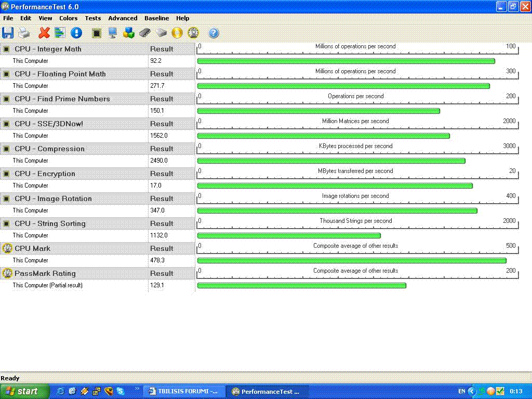Click the CPU Mark result value 478.3
Viewport: 532px width, 399px height.
pyautogui.click(x=157, y=260)
